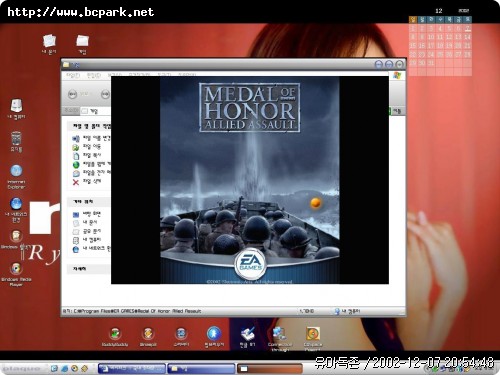The height and width of the screenshot is (375, 500).
Task: Launch Windows Media Player desktop icon
Action: tap(16, 274)
